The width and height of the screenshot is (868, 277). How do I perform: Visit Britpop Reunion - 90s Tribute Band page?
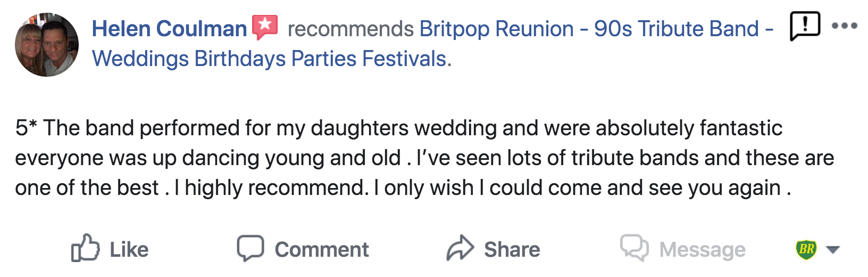tap(596, 29)
